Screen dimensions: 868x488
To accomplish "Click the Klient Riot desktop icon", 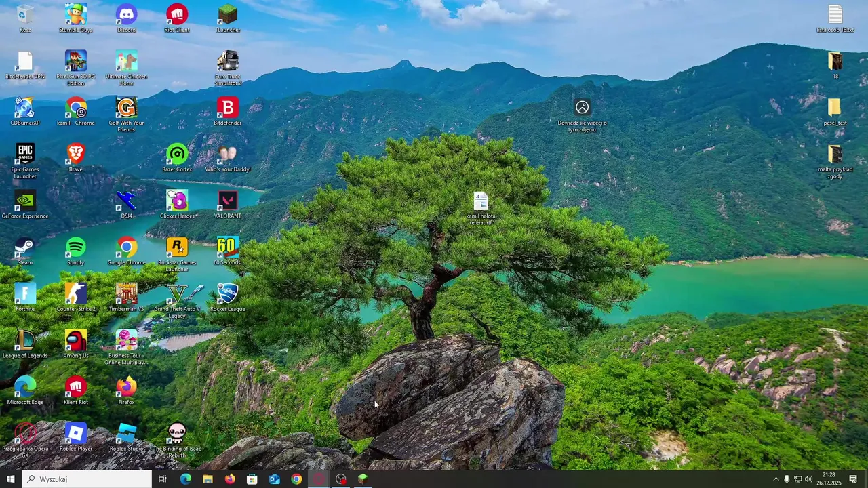I will (76, 390).
